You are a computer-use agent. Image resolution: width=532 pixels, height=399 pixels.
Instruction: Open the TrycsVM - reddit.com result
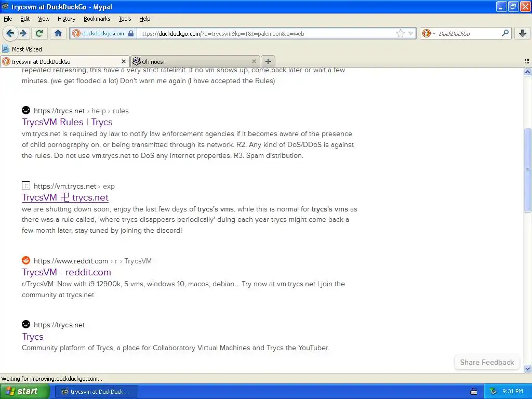pyautogui.click(x=66, y=272)
